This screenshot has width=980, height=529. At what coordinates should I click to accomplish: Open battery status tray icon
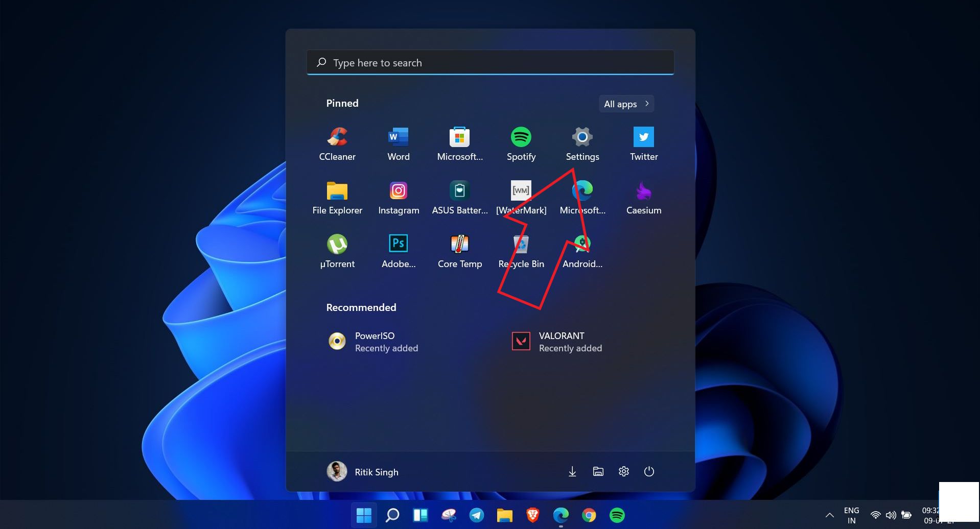coord(906,515)
